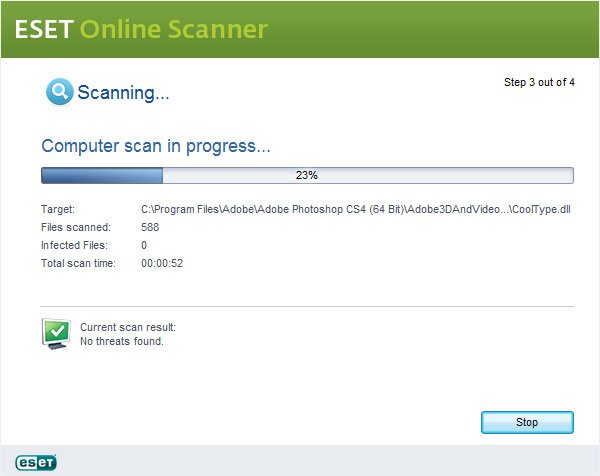Click the Total scan time: field label
The image size is (600, 476).
[78, 263]
